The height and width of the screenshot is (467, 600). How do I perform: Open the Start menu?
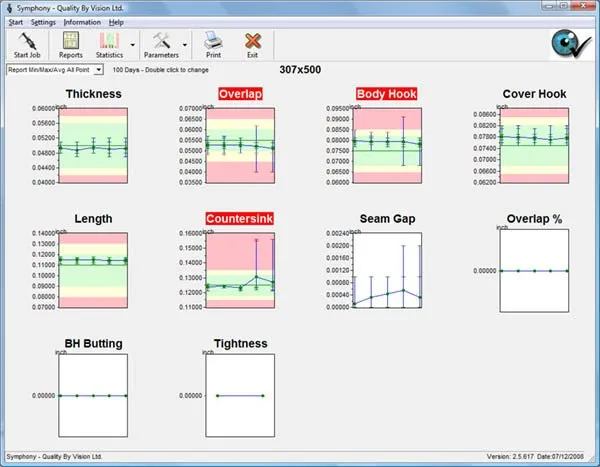pos(16,22)
